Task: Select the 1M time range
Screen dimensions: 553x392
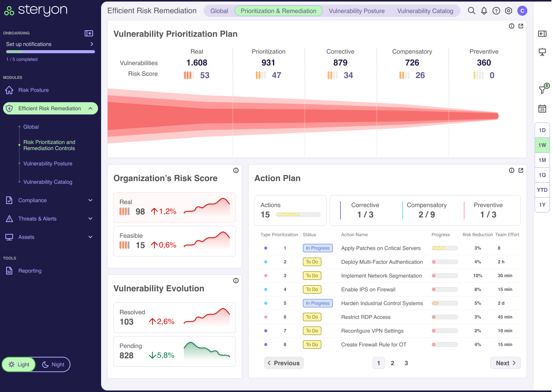Action: [x=542, y=160]
